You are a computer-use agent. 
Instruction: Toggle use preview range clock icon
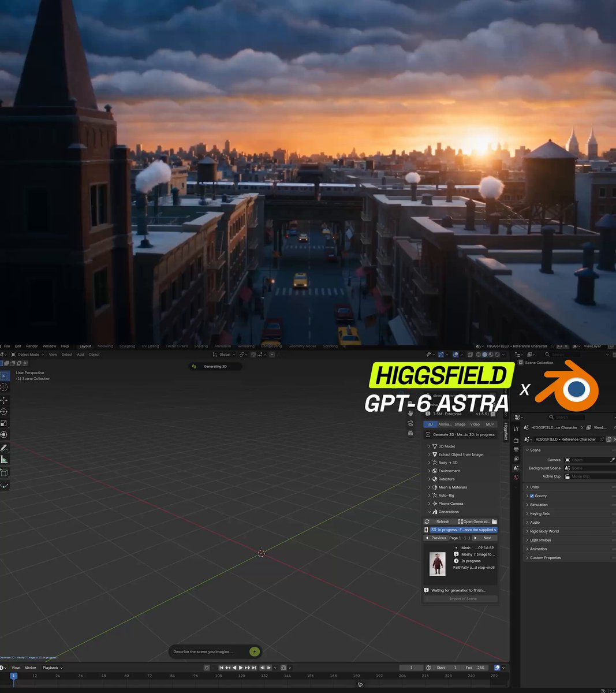click(x=428, y=668)
